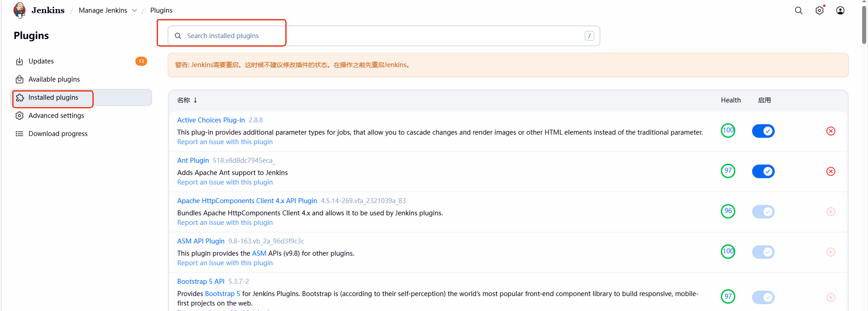Image resolution: width=868 pixels, height=311 pixels.
Task: Select Installed plugins sidebar item
Action: pos(82,97)
